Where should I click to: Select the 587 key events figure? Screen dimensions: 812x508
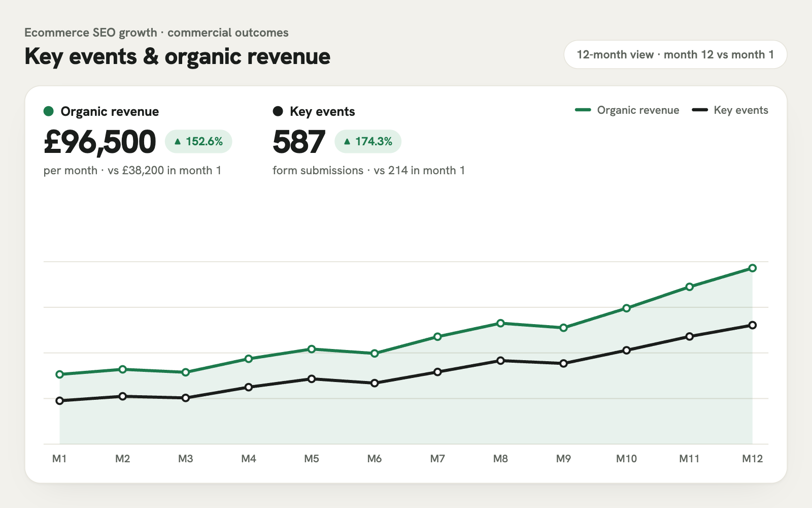pos(298,142)
